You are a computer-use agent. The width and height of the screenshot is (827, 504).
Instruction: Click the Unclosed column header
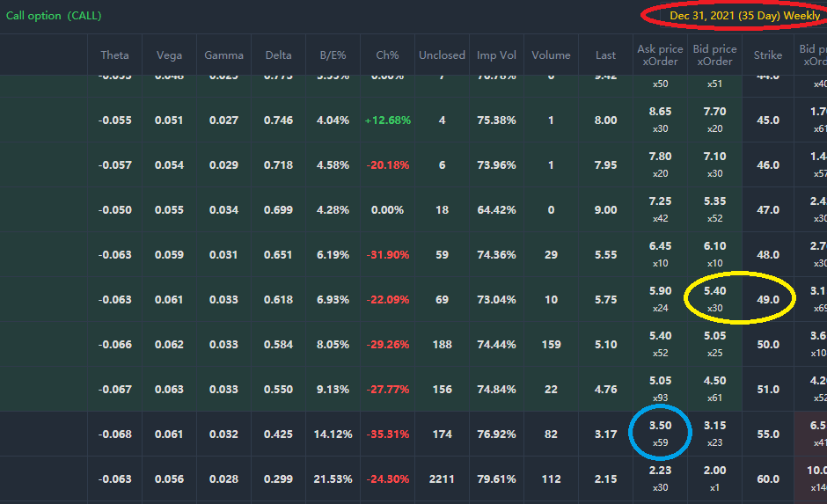pos(442,55)
